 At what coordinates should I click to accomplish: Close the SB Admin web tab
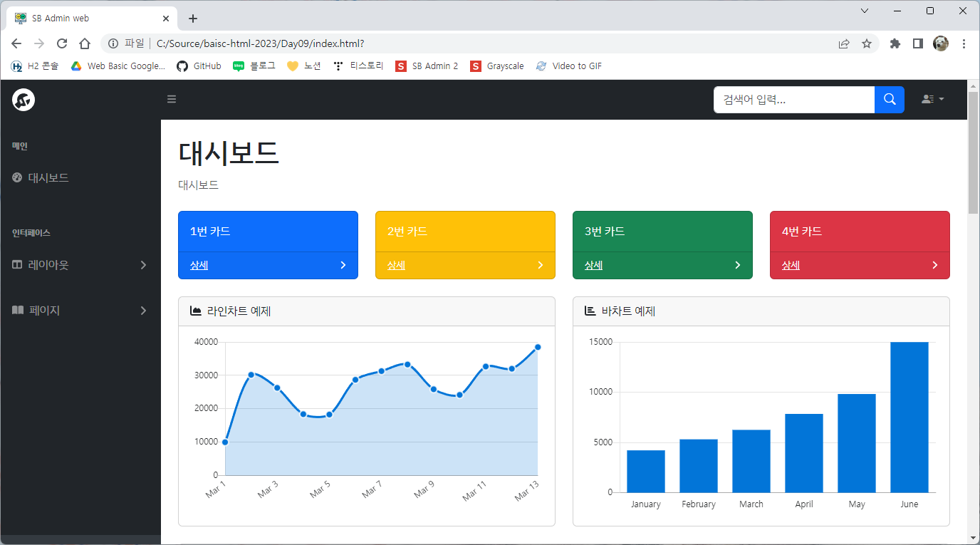coord(166,19)
